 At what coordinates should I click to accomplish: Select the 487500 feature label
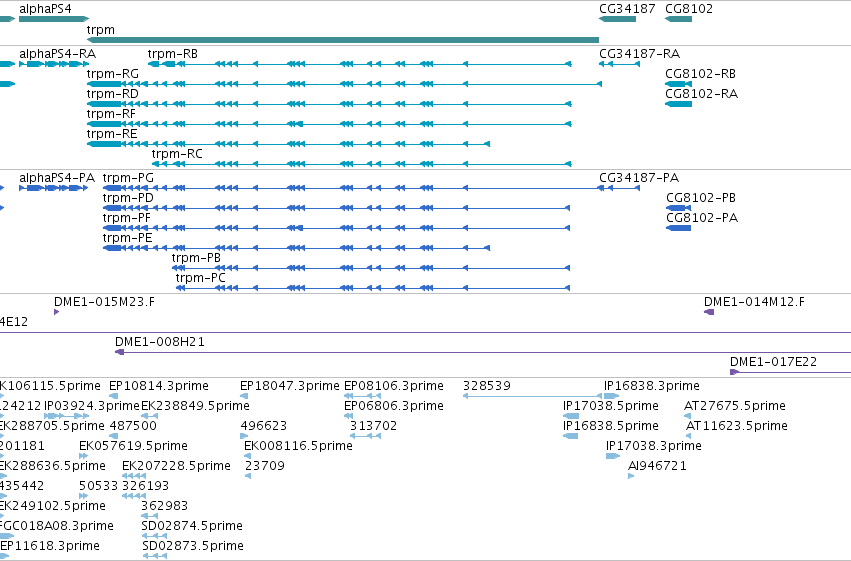click(133, 426)
